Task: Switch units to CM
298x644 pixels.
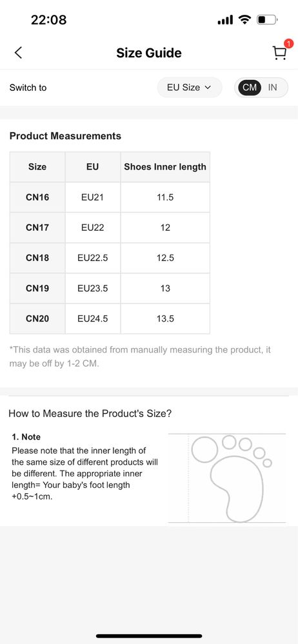Action: [250, 88]
